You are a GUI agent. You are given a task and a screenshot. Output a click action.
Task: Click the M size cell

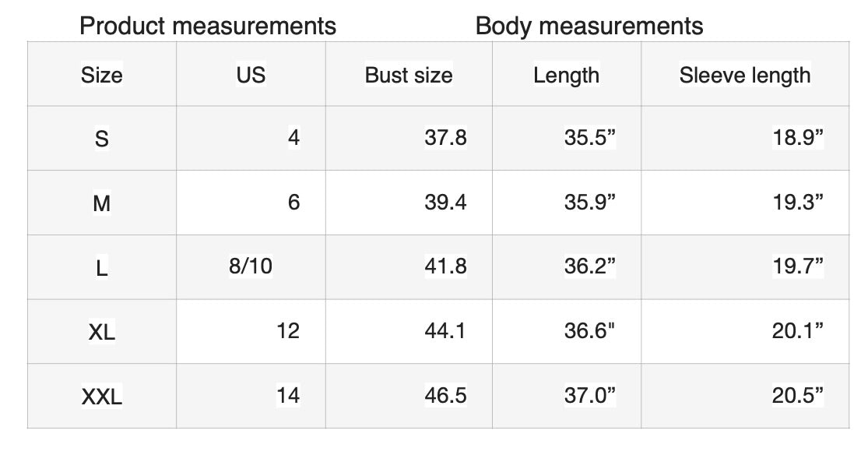point(101,203)
